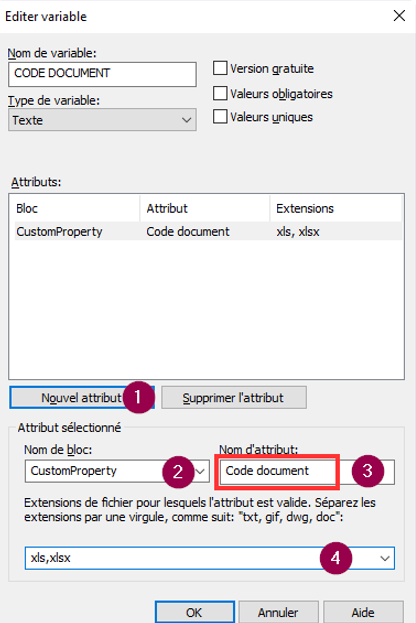This screenshot has width=416, height=623.
Task: Confirm the dialog with OK
Action: [195, 612]
